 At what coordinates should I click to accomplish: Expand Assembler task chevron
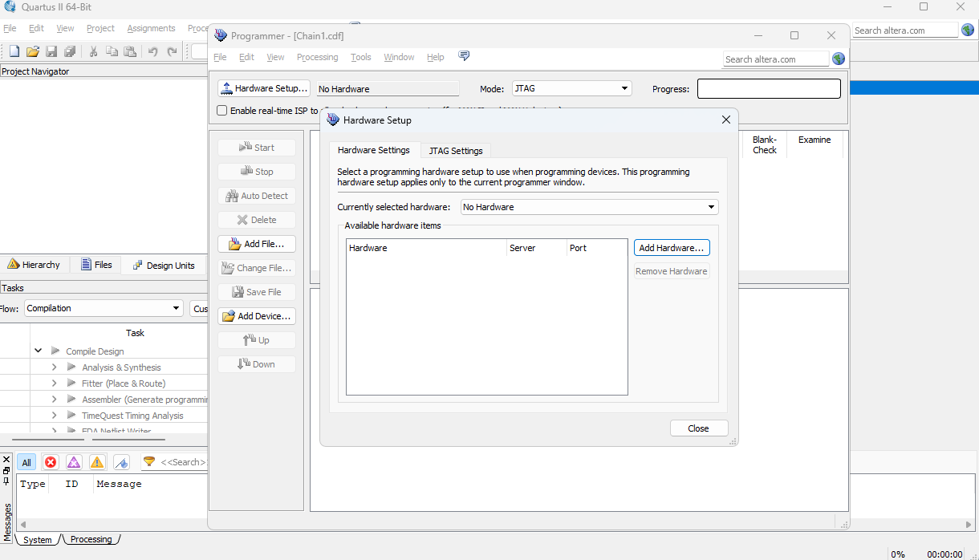(54, 400)
